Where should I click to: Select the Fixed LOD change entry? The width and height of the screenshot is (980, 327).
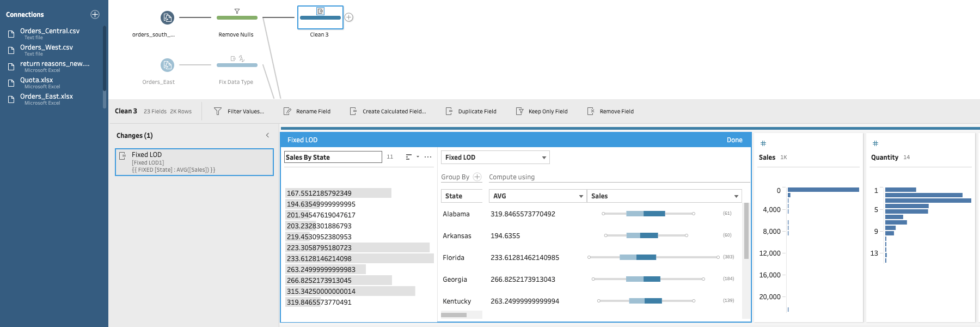tap(194, 162)
